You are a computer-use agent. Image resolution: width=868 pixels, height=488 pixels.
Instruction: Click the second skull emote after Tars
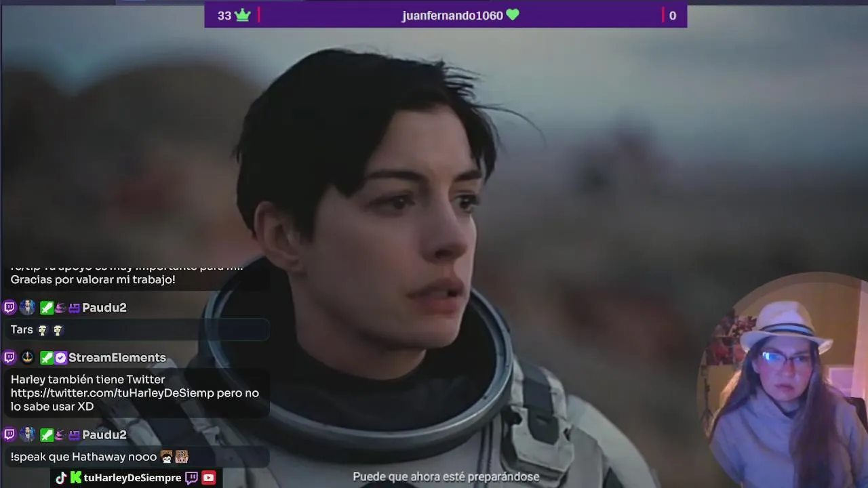(x=58, y=330)
